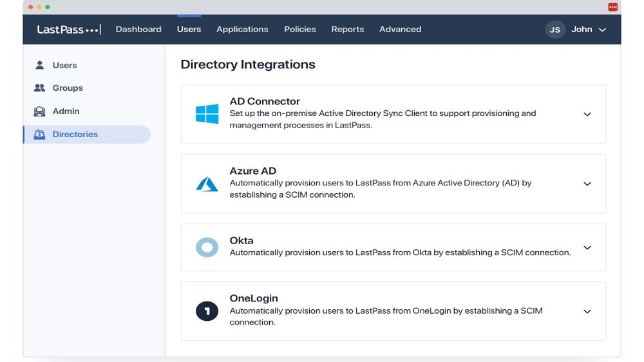Click the JS user avatar

[555, 30]
